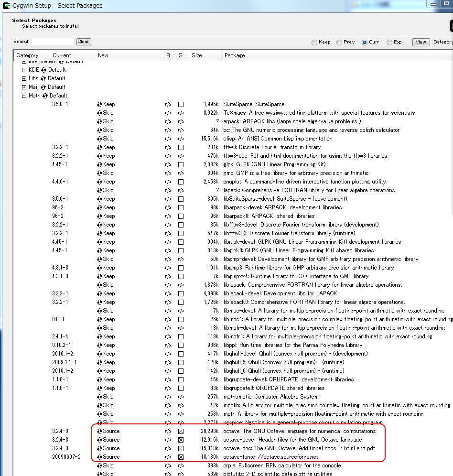Cycle Skip action for gmp package

click(x=99, y=173)
